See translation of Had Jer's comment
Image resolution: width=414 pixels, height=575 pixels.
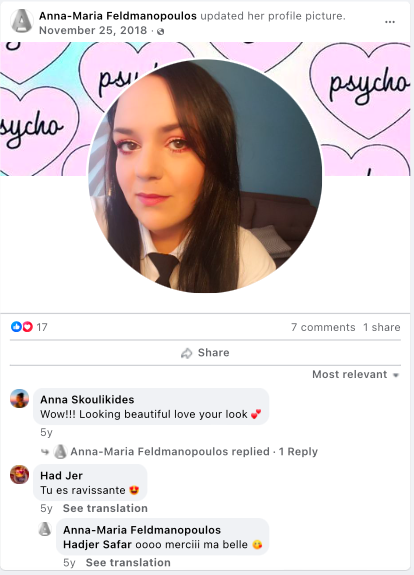[105, 508]
